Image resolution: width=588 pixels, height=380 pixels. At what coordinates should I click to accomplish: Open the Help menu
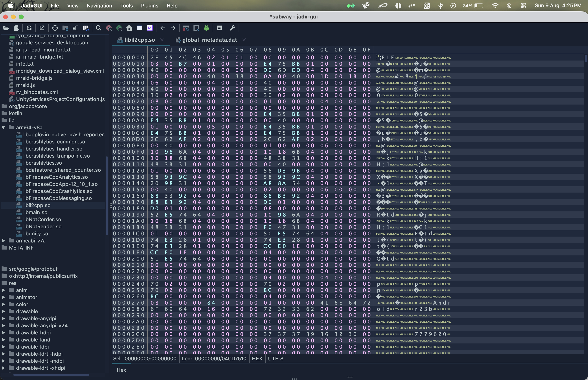[x=172, y=6]
